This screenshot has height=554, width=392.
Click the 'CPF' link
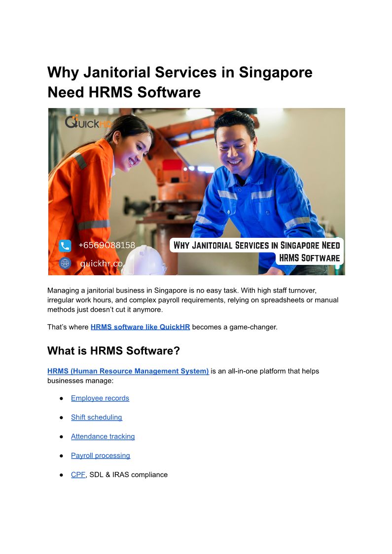(78, 475)
